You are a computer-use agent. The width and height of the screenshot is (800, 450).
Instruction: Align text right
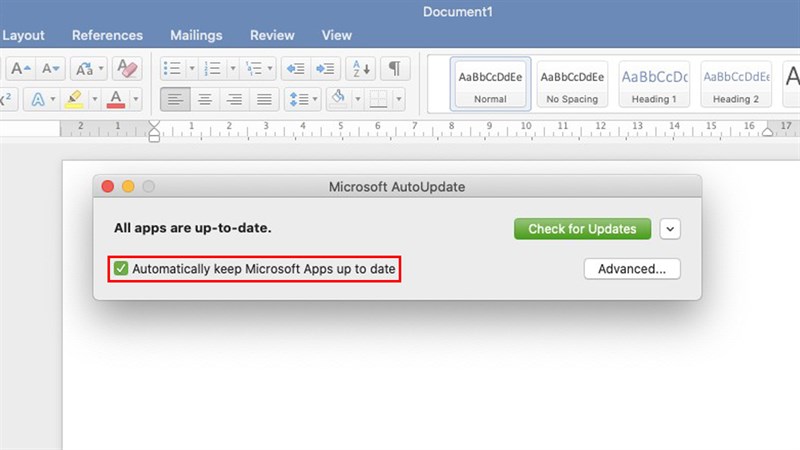(234, 99)
